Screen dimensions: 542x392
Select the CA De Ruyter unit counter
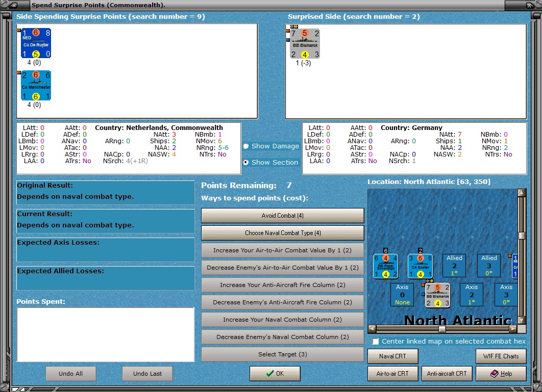[36, 43]
